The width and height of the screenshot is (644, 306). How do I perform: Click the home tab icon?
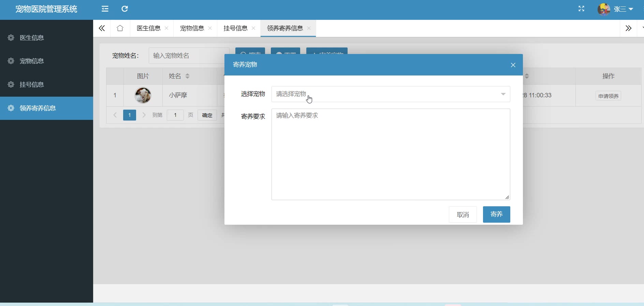click(120, 28)
